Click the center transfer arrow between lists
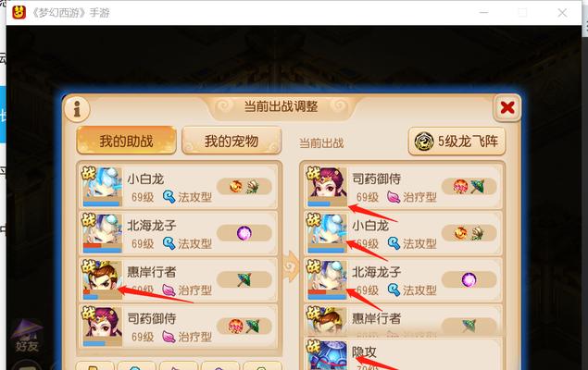Image resolution: width=588 pixels, height=370 pixels. tap(290, 266)
